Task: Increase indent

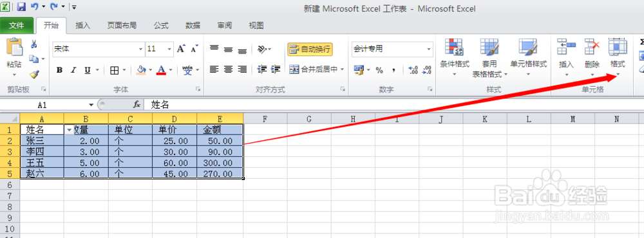Action: (276, 69)
